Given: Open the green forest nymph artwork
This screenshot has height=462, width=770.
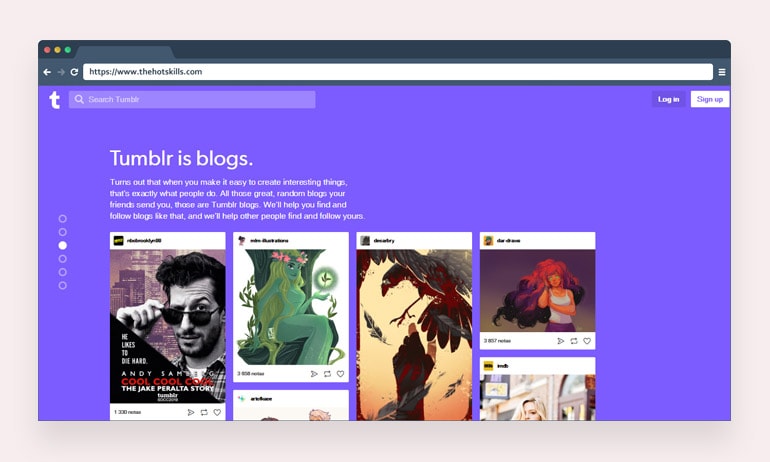Looking at the screenshot, I should [x=291, y=307].
